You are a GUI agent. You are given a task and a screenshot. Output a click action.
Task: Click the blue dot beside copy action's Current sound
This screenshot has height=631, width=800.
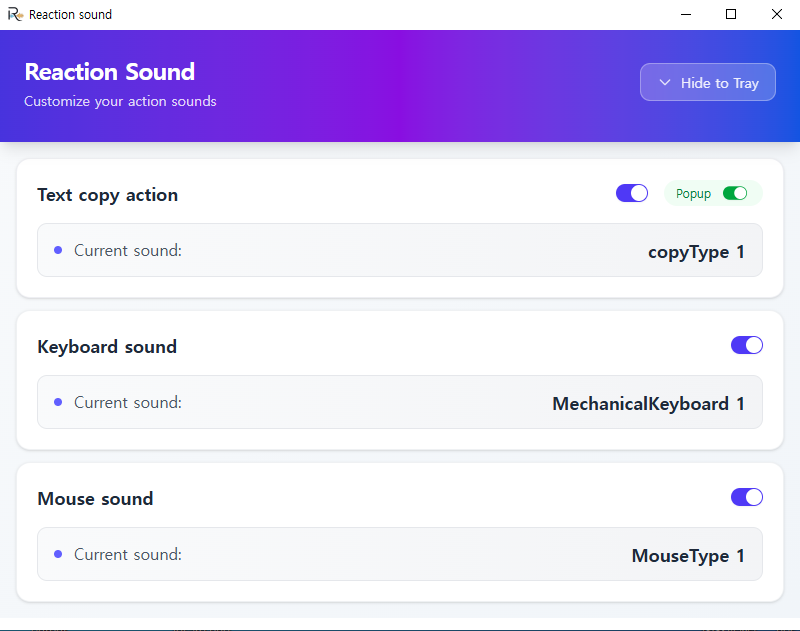click(x=58, y=250)
